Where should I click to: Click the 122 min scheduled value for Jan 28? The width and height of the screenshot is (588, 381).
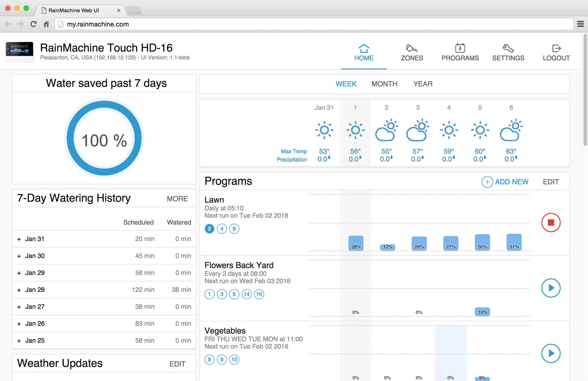click(x=143, y=289)
